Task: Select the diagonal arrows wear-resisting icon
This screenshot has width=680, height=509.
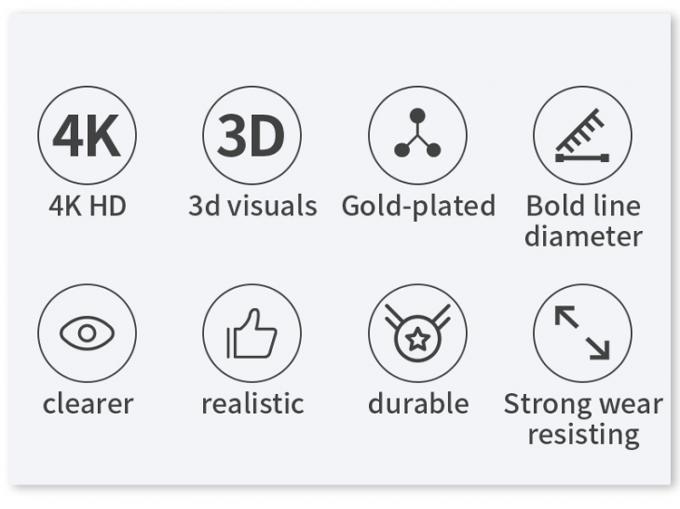Action: click(x=582, y=333)
